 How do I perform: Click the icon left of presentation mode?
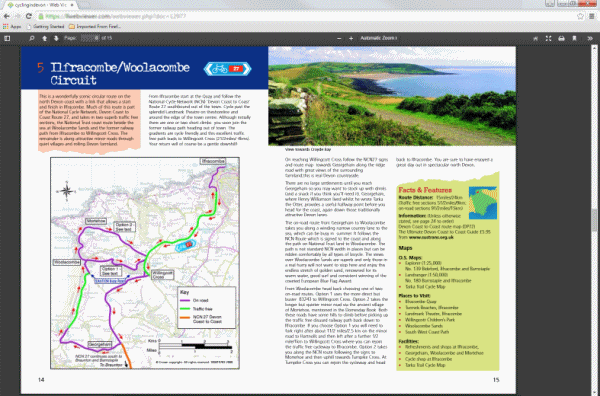(x=535, y=38)
